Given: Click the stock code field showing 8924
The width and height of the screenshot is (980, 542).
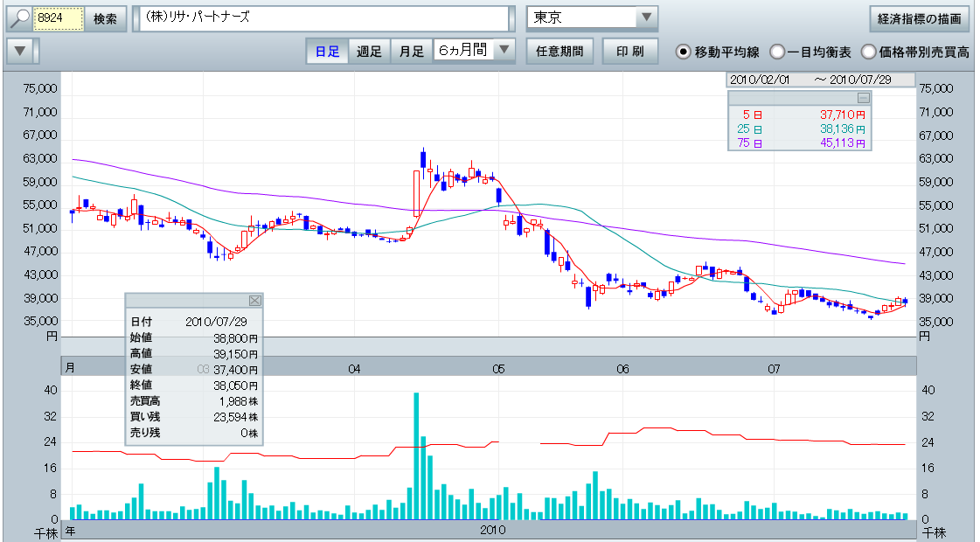Looking at the screenshot, I should tap(60, 18).
